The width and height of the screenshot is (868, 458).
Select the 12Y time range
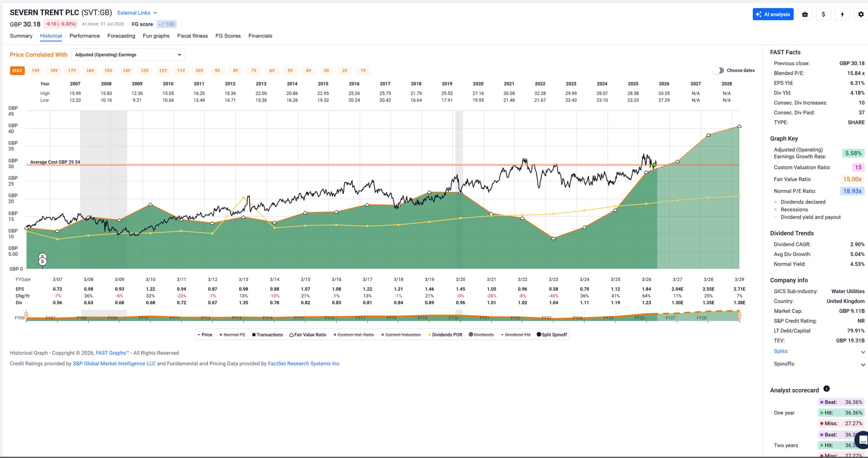pos(163,70)
